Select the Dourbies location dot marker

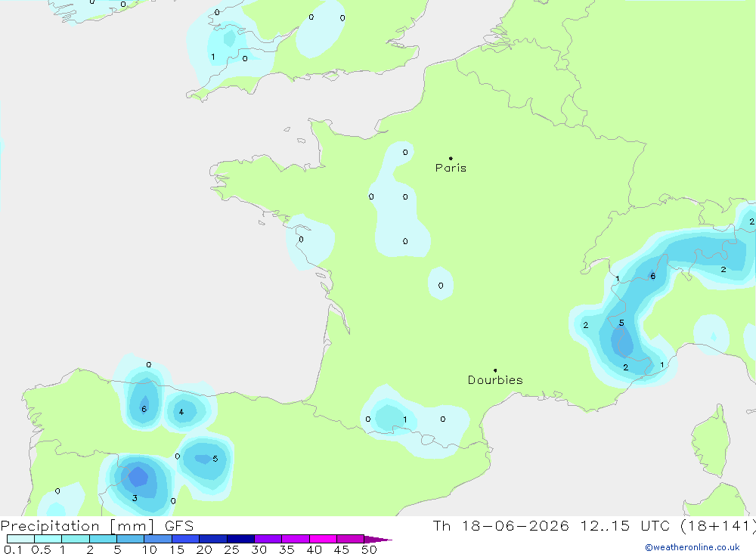495,370
